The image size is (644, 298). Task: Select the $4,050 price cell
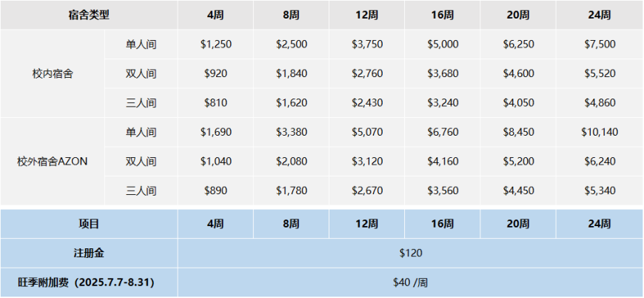click(x=518, y=102)
